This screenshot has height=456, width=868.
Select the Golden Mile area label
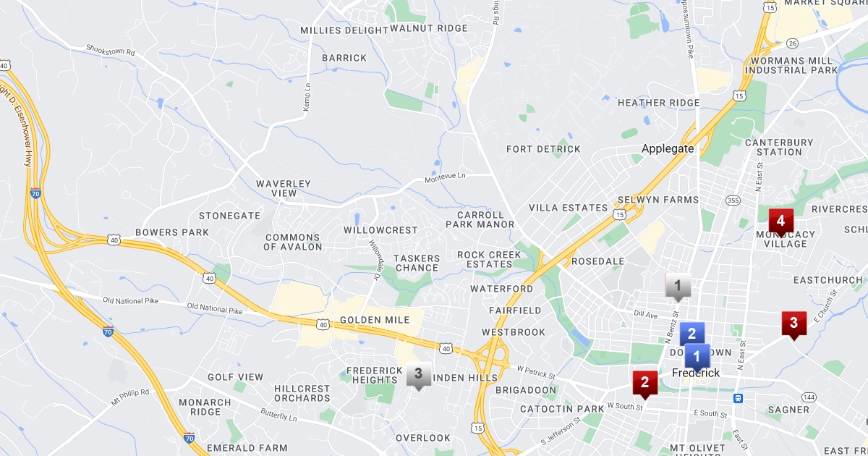tap(375, 320)
